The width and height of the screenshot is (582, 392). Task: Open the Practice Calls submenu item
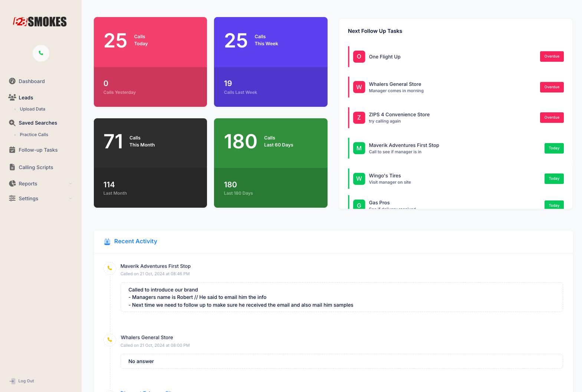[34, 135]
